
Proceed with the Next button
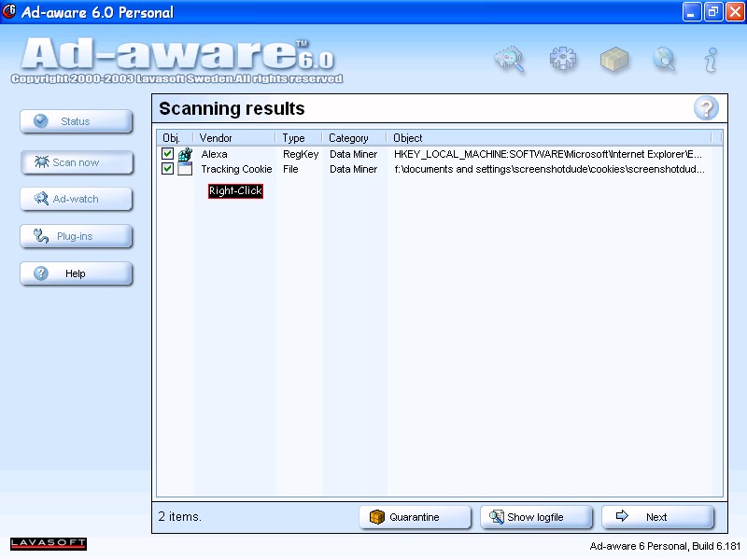657,517
